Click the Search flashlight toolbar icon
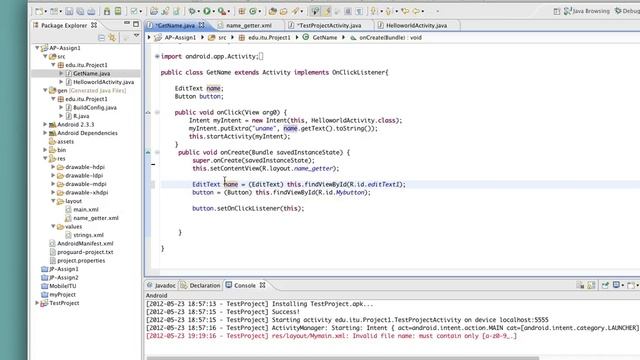 pyautogui.click(x=296, y=11)
